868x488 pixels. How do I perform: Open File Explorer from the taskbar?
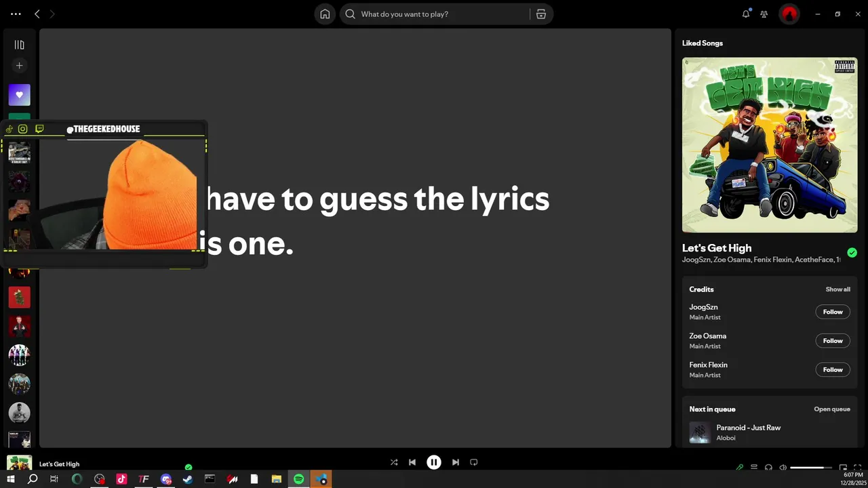(x=277, y=479)
